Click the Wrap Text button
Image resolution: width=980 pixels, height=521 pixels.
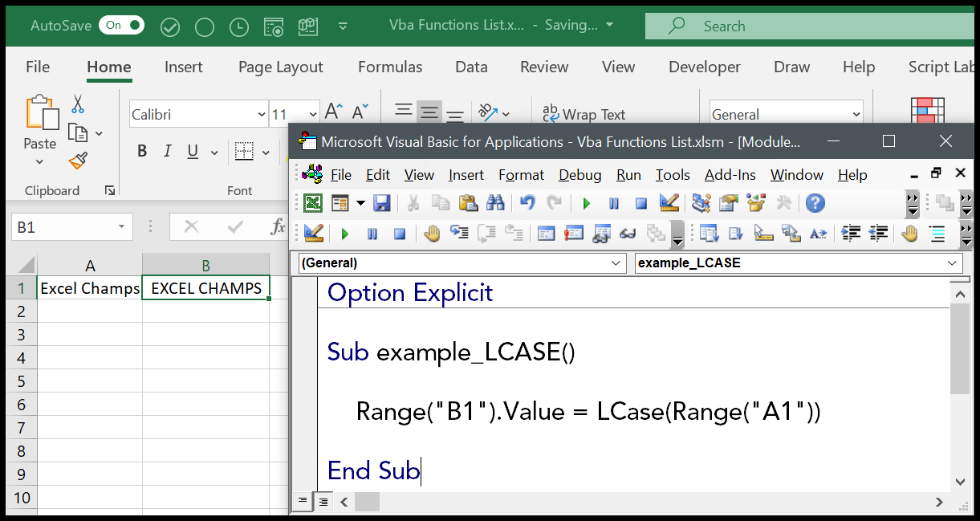584,115
